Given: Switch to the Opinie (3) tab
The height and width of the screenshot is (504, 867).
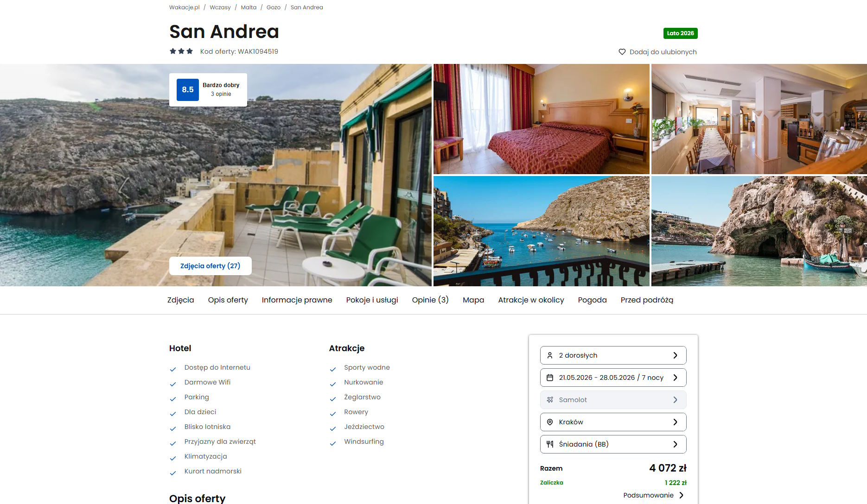Looking at the screenshot, I should click(x=430, y=300).
